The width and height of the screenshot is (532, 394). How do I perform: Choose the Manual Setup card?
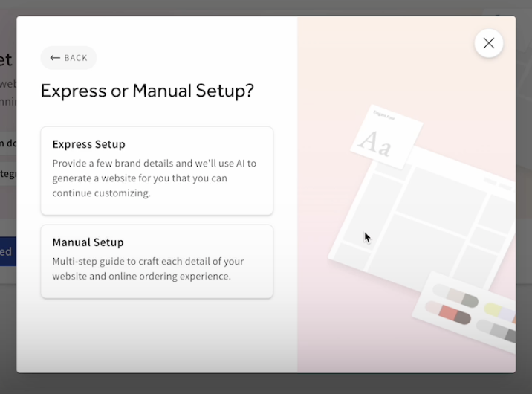tap(157, 262)
